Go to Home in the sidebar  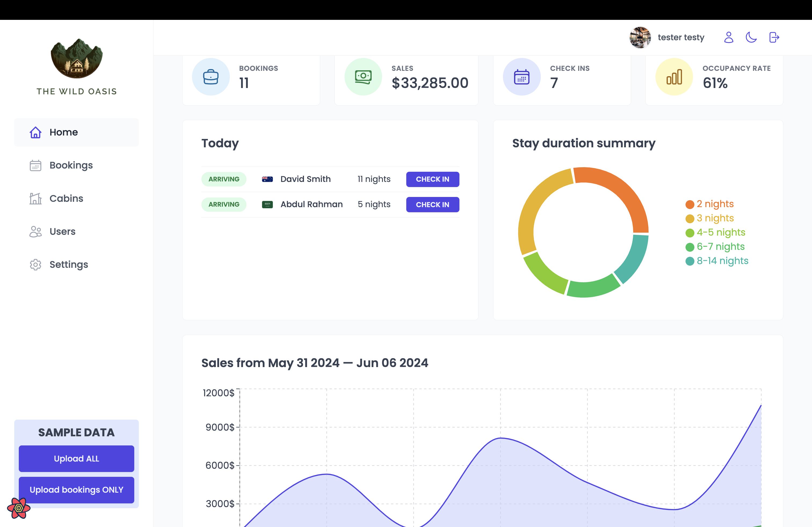pos(77,132)
